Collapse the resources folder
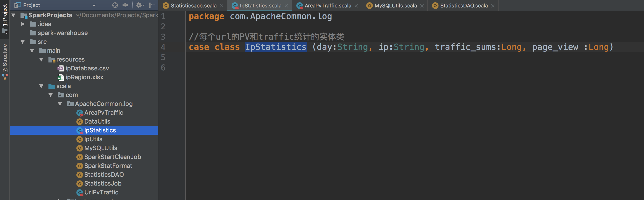The height and width of the screenshot is (200, 644). pyautogui.click(x=41, y=60)
